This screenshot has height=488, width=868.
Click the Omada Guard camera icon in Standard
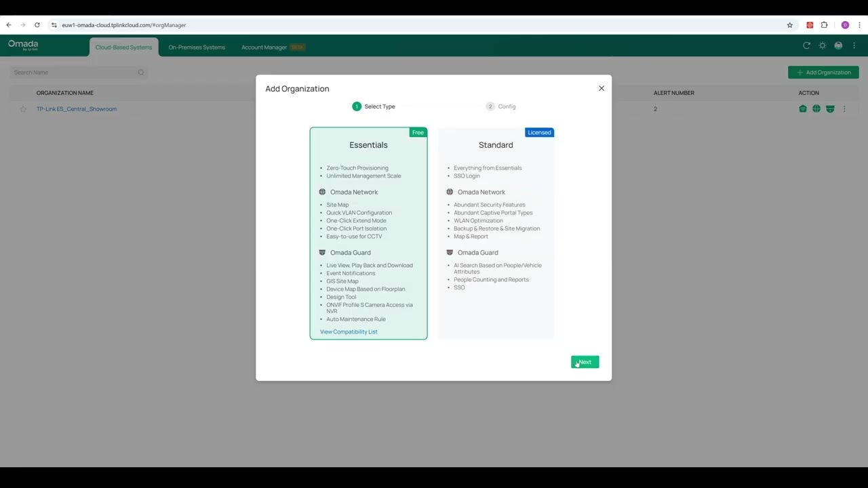450,253
